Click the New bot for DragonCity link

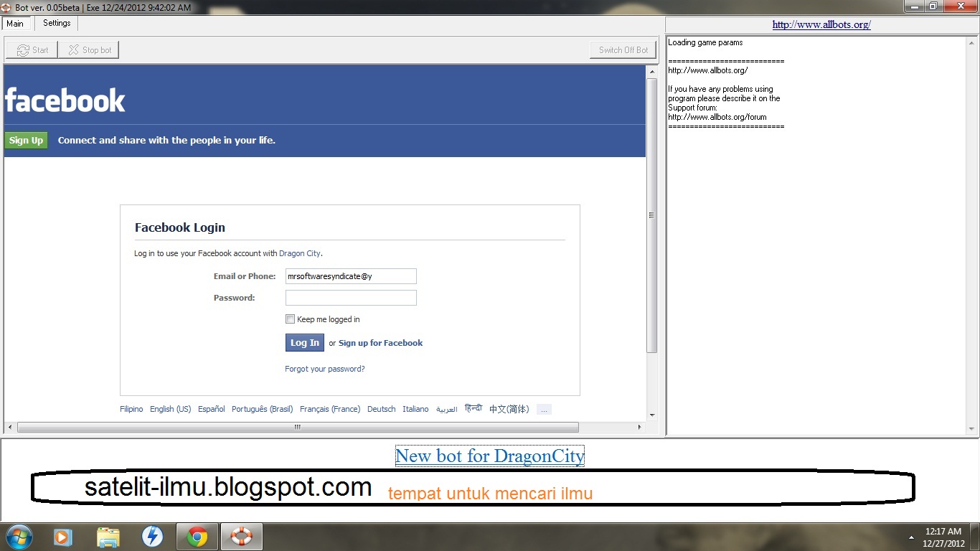(x=490, y=456)
